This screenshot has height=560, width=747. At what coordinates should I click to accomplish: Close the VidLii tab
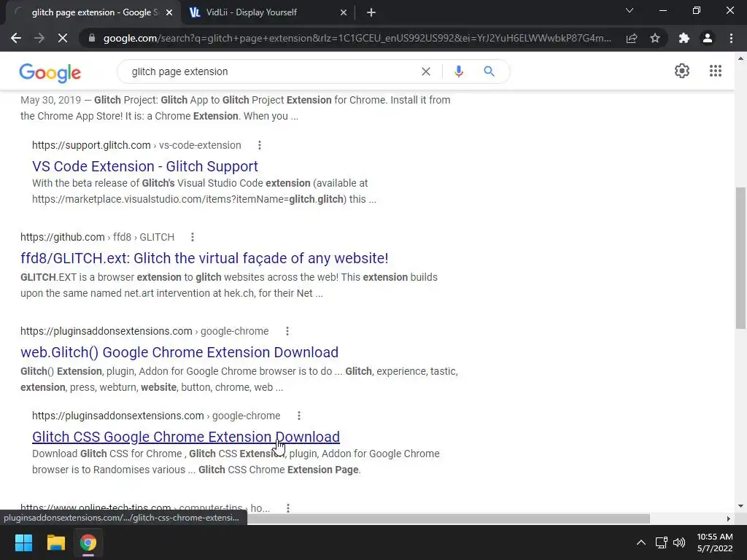[x=344, y=12]
